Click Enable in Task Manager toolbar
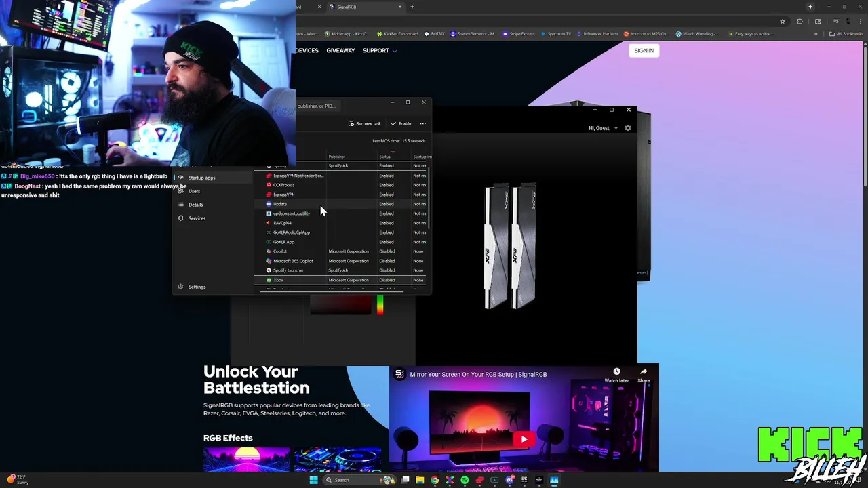Image resolution: width=868 pixels, height=488 pixels. click(401, 123)
